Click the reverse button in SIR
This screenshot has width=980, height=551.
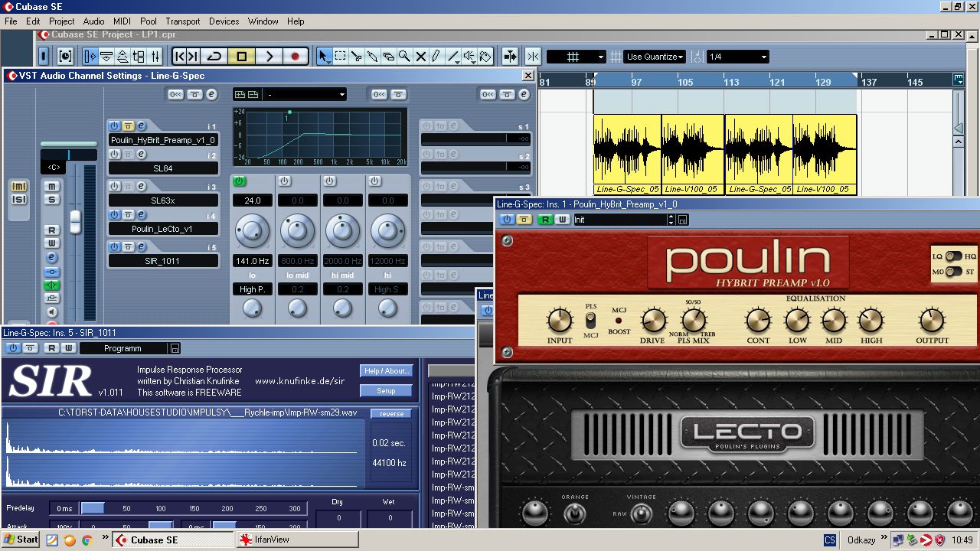coord(391,414)
